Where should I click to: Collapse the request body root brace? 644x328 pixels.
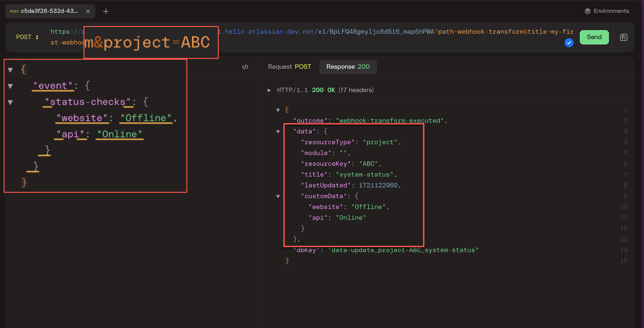coord(10,70)
